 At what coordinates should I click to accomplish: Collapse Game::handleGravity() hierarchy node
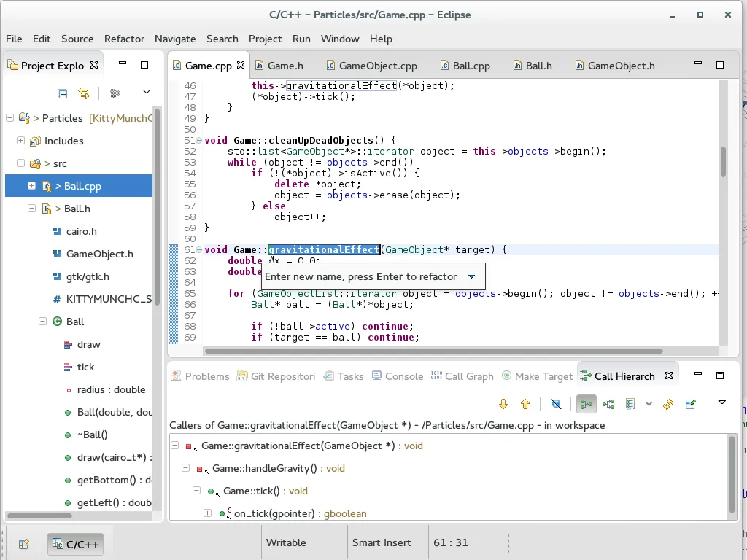click(186, 468)
